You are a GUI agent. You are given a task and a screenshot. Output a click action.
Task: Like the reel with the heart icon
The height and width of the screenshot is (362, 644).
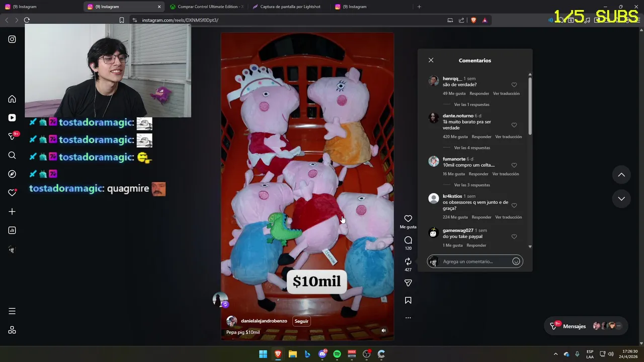coord(408,218)
